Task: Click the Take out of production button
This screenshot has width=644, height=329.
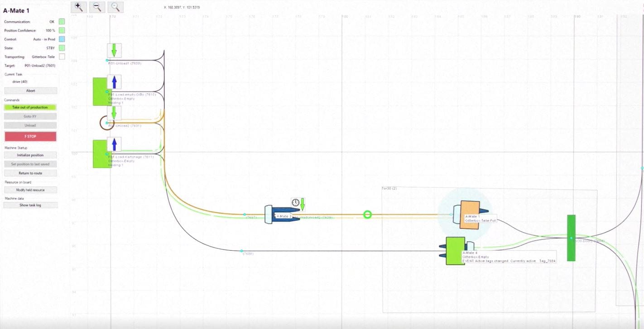Action: 30,107
